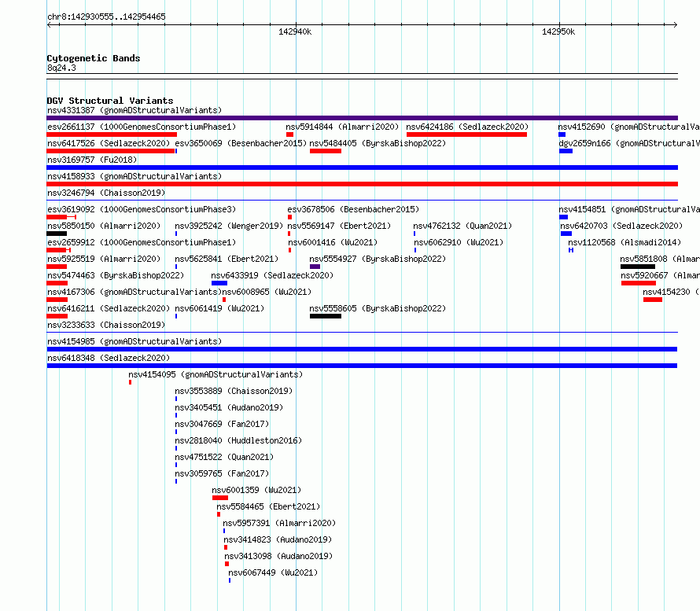Click the blue bar under nsv4154985

362,349
